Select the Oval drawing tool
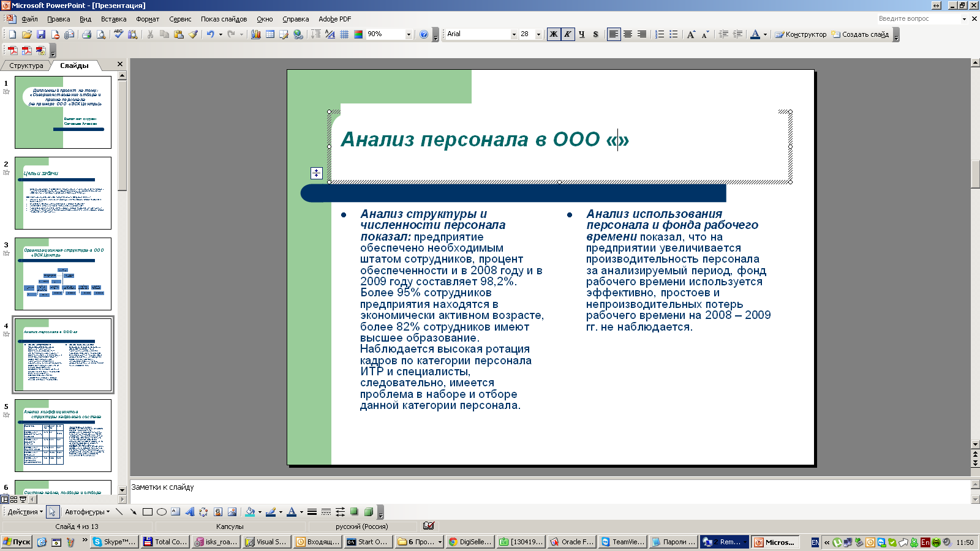The height and width of the screenshot is (551, 980). [x=162, y=512]
